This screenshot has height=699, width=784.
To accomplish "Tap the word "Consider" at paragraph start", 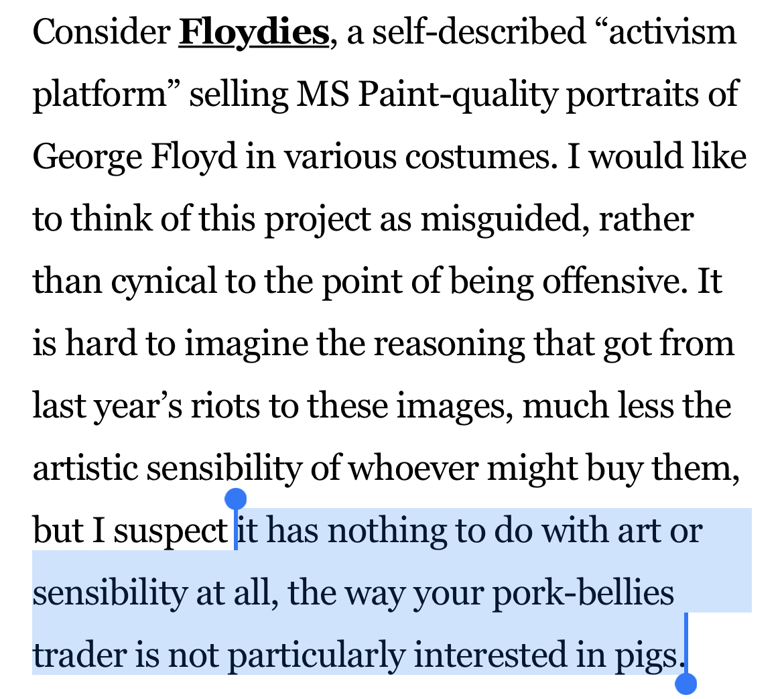I will [x=101, y=31].
